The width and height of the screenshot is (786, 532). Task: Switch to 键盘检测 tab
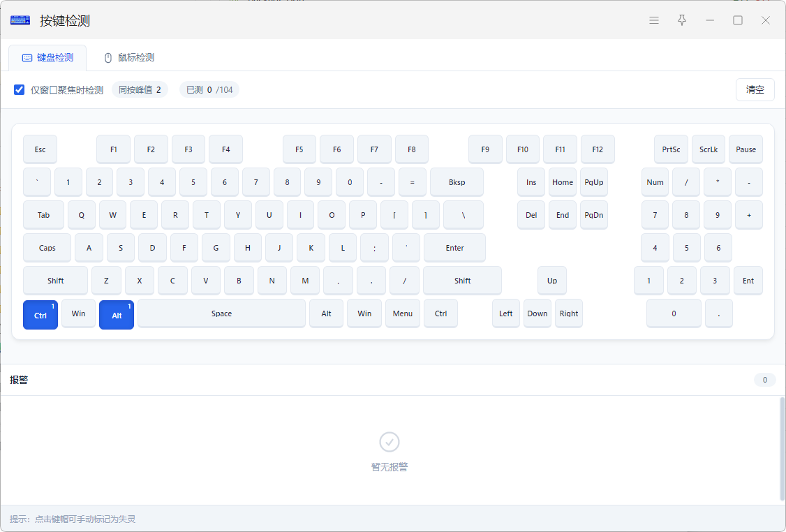(47, 58)
